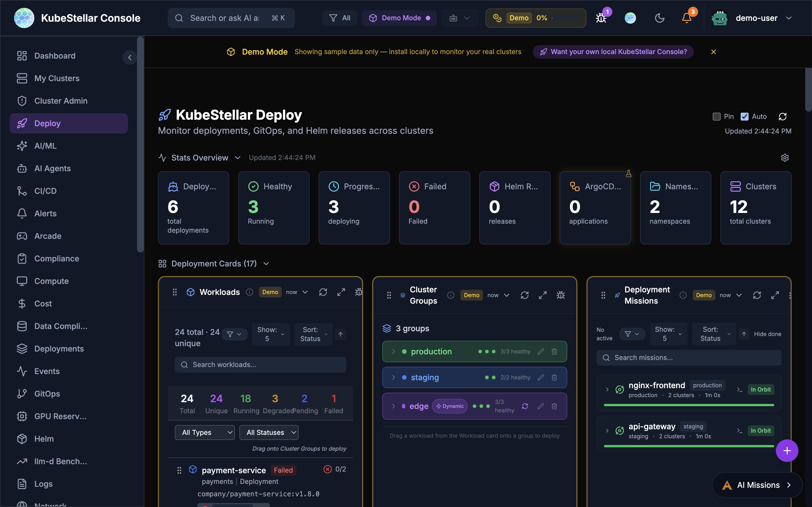
Task: Open notifications via the bell icon
Action: 687,18
